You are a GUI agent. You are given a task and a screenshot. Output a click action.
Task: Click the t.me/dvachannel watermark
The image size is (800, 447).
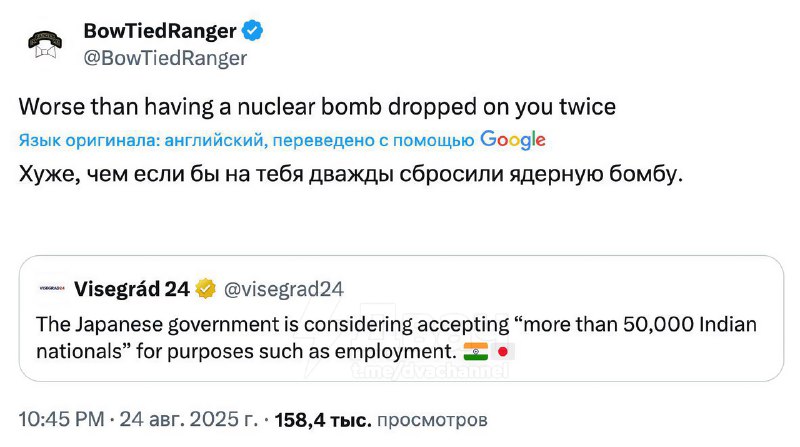(430, 371)
